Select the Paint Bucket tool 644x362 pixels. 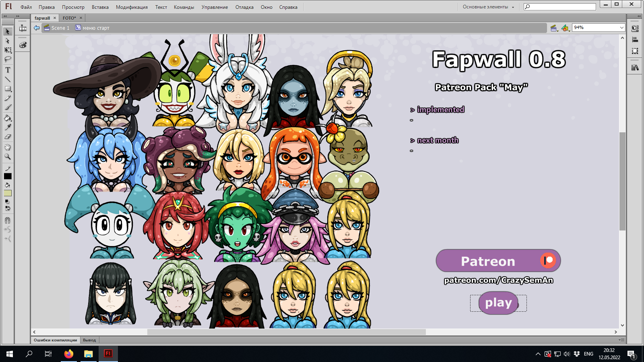[8, 118]
